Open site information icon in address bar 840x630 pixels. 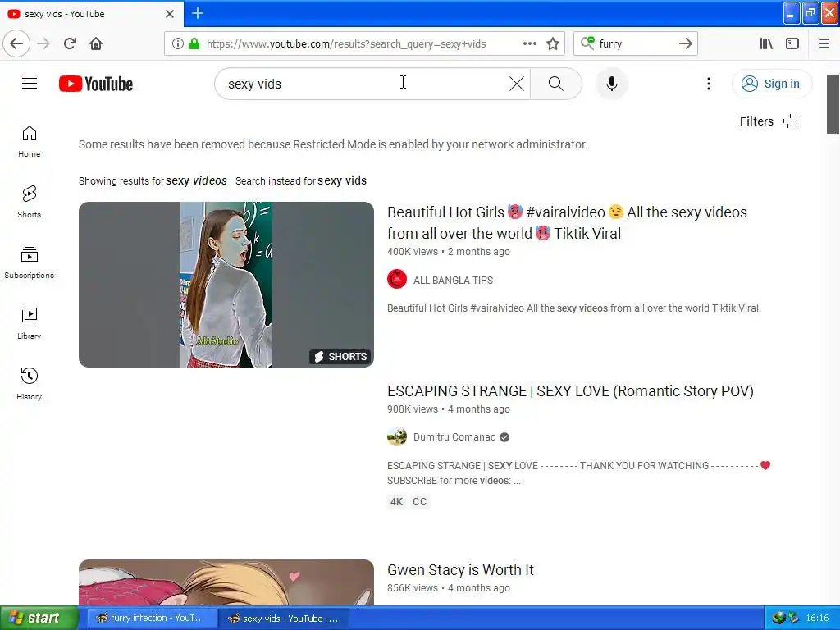click(x=178, y=44)
